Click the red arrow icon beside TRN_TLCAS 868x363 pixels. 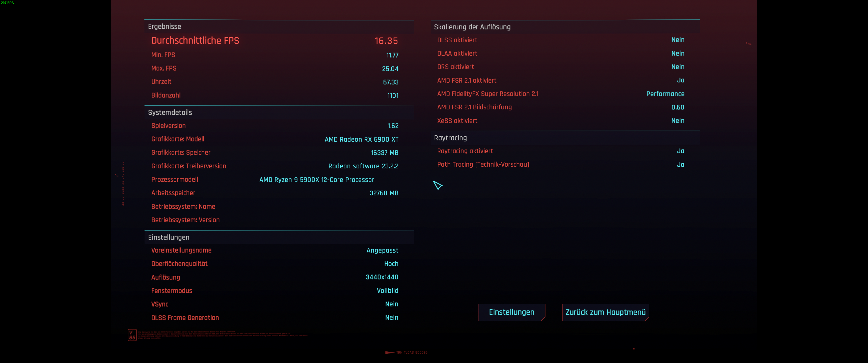click(x=389, y=353)
